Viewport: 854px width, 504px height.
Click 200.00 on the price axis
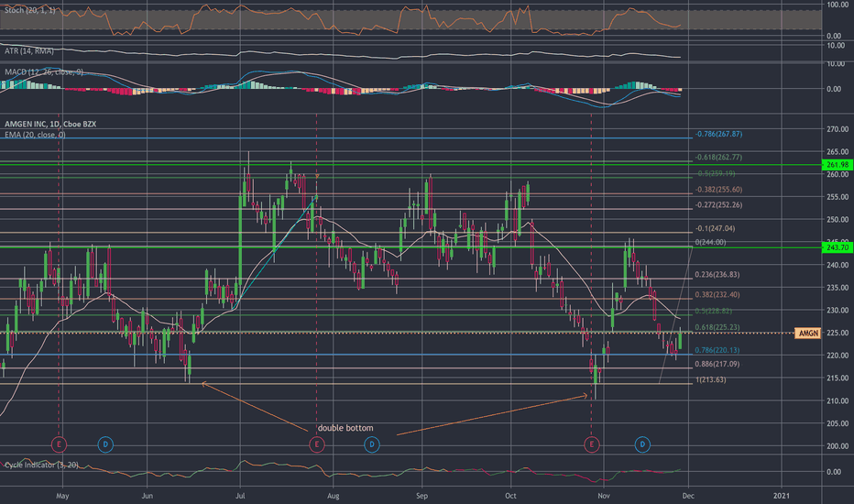[x=838, y=446]
